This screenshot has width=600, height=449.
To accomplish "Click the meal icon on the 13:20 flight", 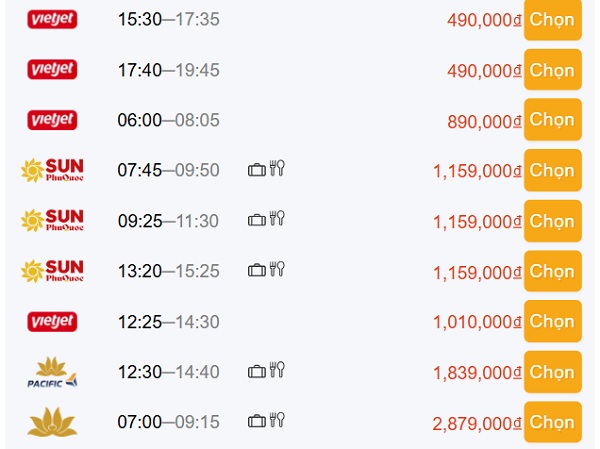I will point(277,270).
